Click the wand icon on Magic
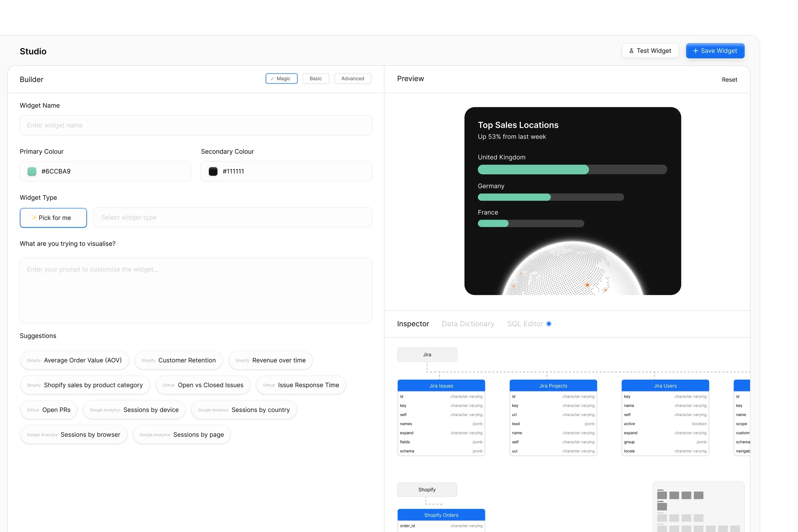This screenshot has width=798, height=532. (272, 79)
